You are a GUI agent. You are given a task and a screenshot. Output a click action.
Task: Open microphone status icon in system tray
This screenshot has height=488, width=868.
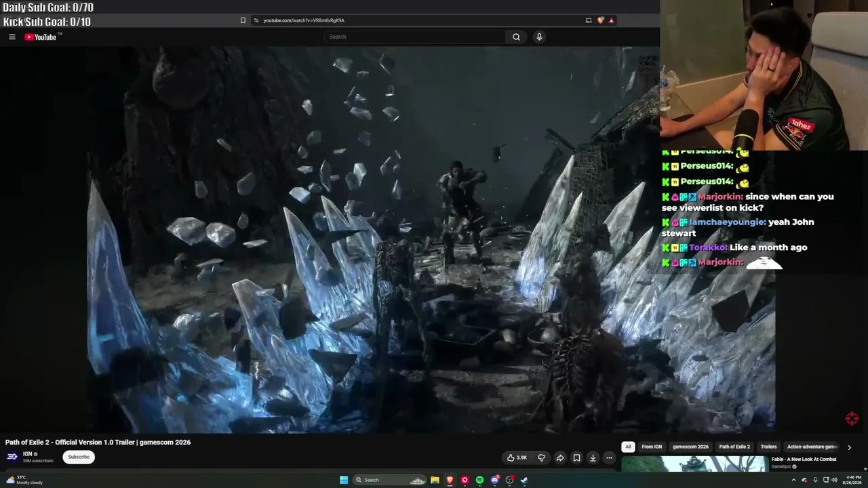[x=815, y=480]
